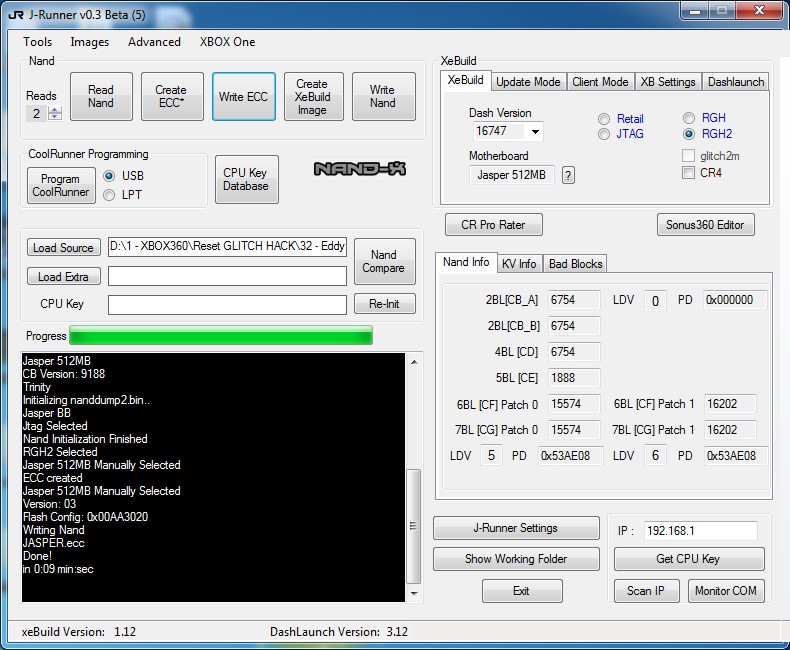790x650 pixels.
Task: Open the Dash Version dropdown
Action: 535,132
